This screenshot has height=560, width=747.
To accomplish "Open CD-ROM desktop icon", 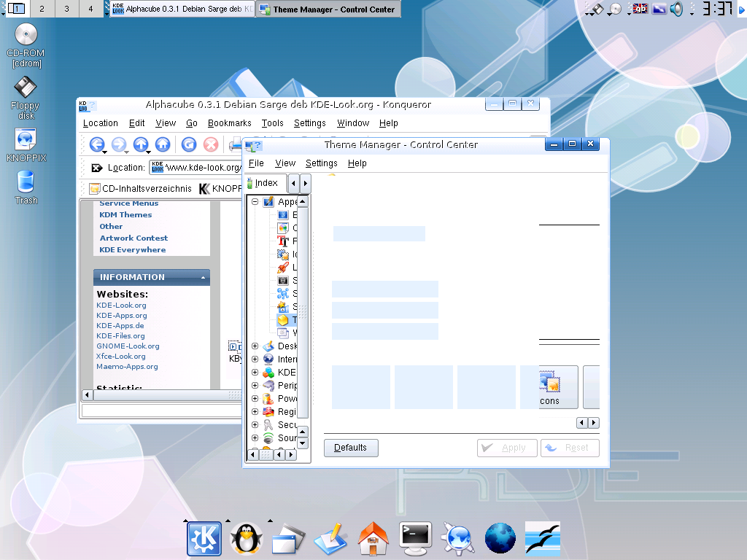I will tap(26, 45).
